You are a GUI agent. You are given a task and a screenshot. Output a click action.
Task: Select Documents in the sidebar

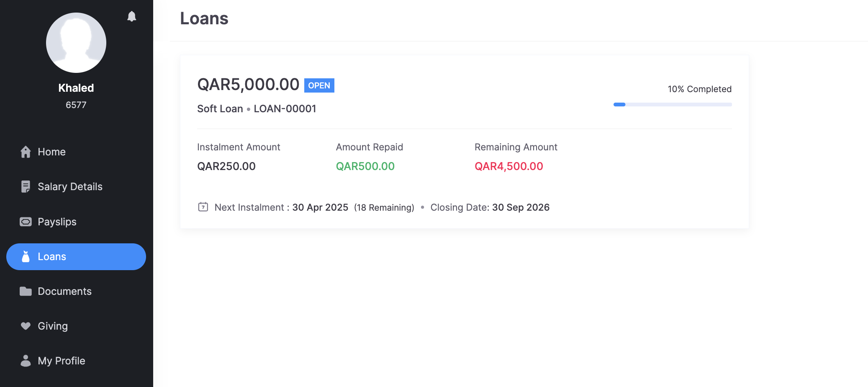tap(64, 291)
